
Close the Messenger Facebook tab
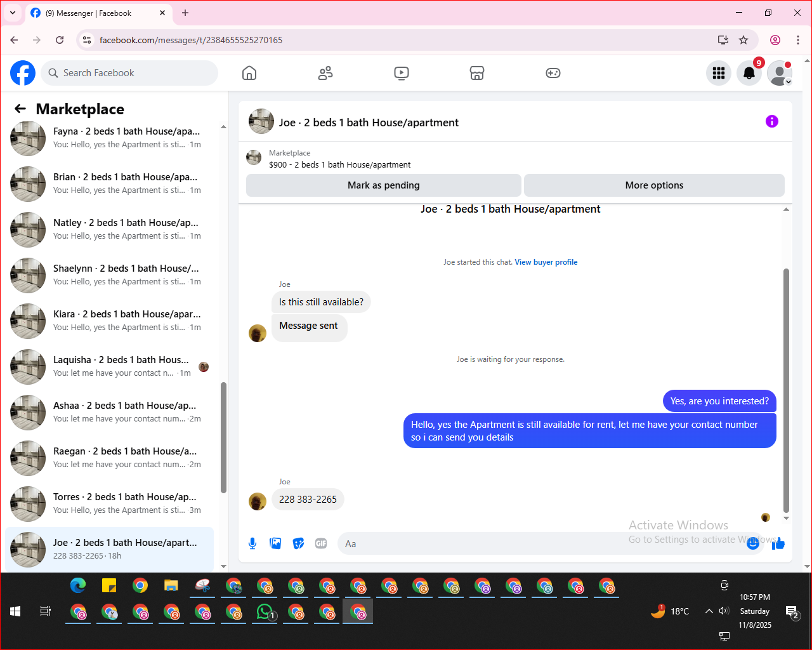[x=162, y=13]
